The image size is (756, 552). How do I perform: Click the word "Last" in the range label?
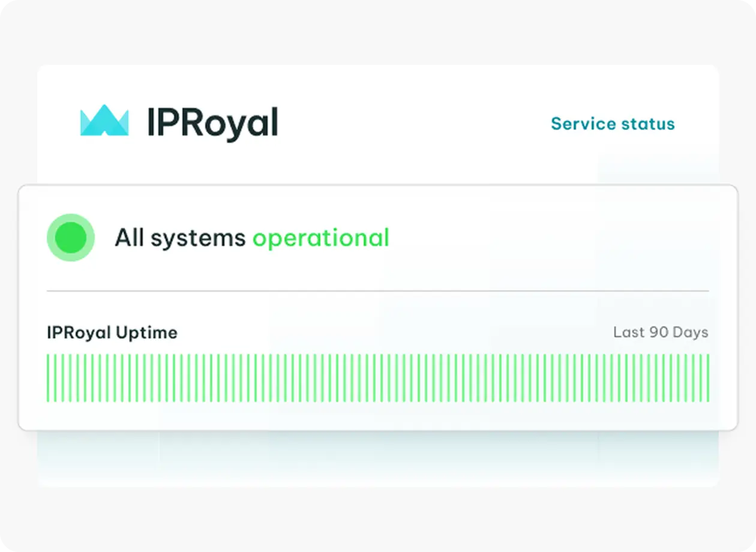(628, 332)
